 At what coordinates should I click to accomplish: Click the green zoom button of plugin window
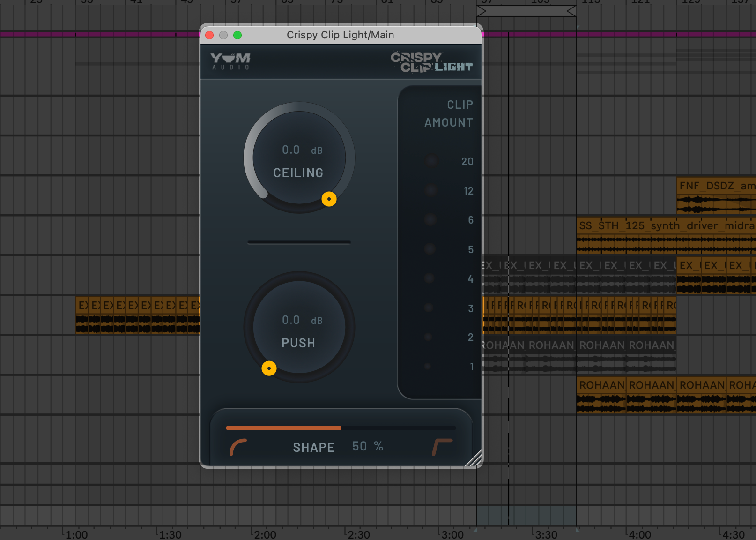point(237,35)
